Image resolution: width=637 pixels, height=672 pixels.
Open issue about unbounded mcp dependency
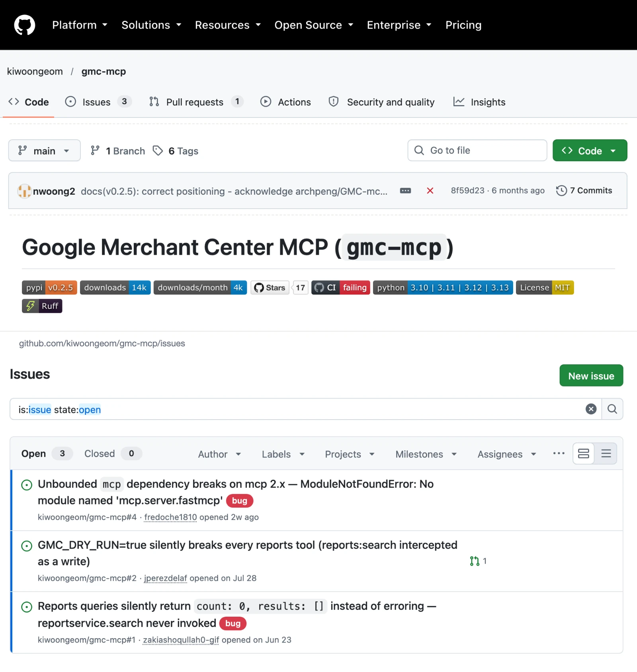point(236,492)
